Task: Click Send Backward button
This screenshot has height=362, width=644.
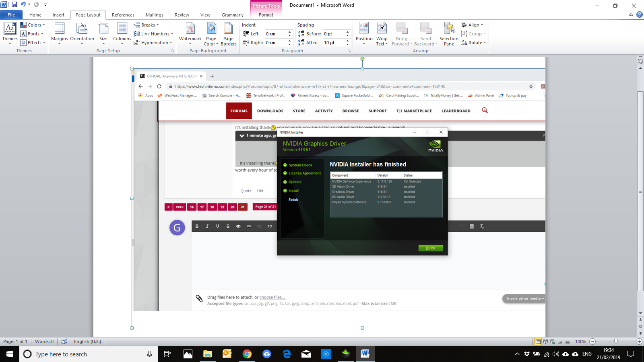Action: [x=425, y=34]
